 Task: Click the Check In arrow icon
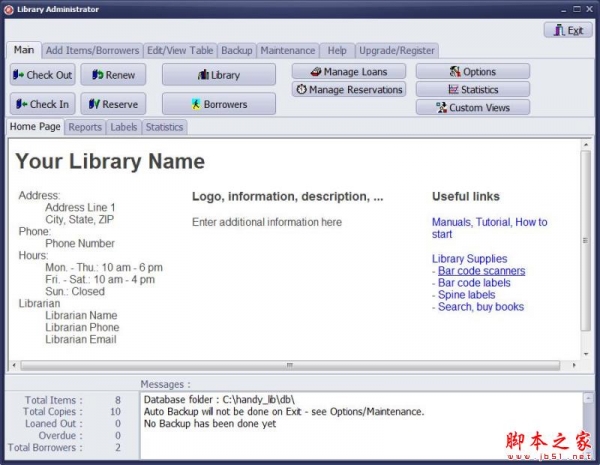tap(21, 104)
